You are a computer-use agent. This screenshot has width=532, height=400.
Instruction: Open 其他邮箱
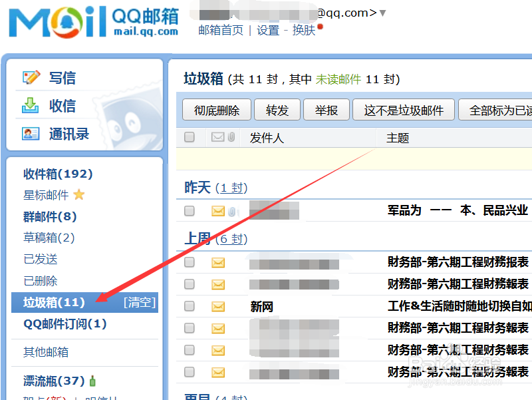click(46, 352)
